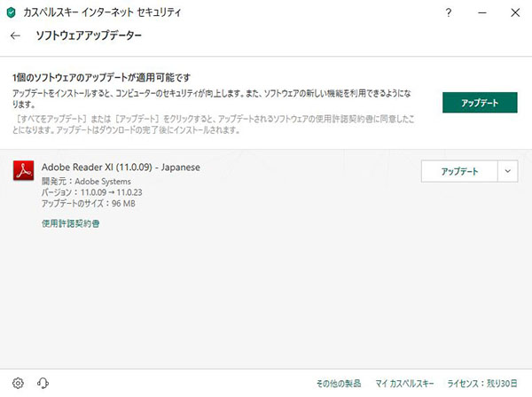Open settings via the gear icon
Screen dimensions: 532x397
[x=18, y=383]
